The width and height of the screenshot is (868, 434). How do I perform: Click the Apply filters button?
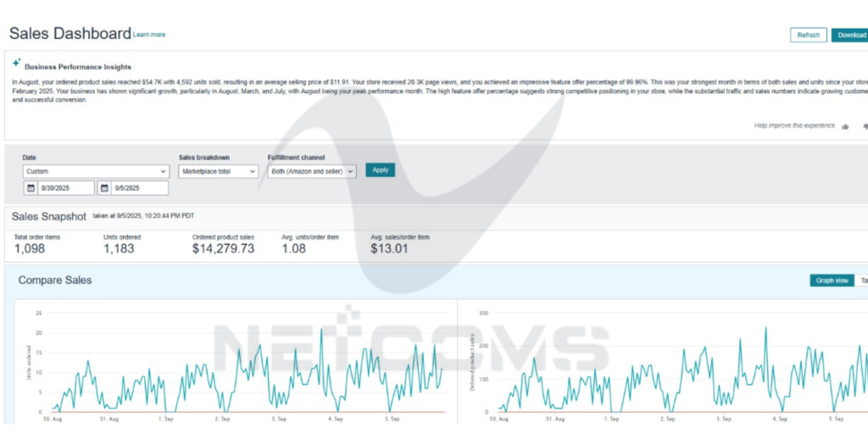pos(381,170)
